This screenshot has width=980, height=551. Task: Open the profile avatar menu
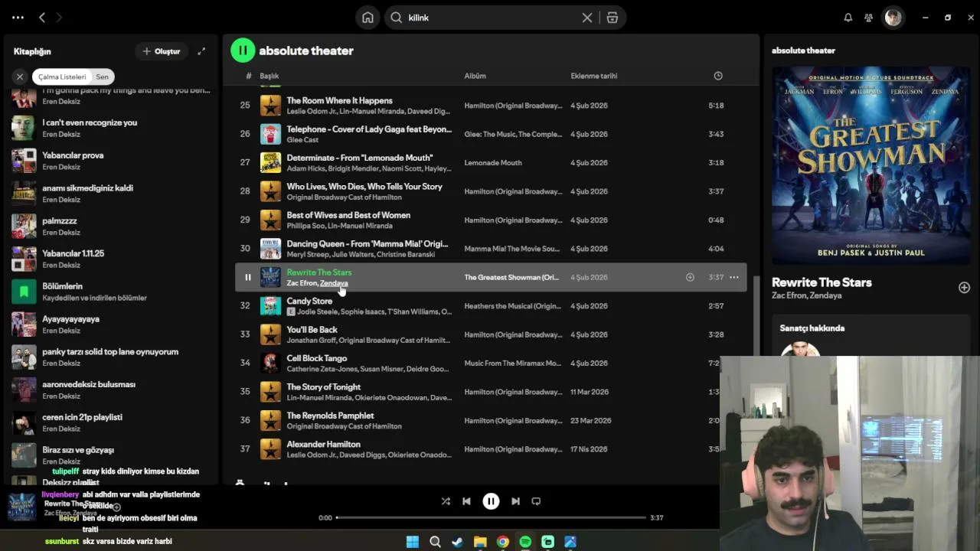pyautogui.click(x=893, y=18)
